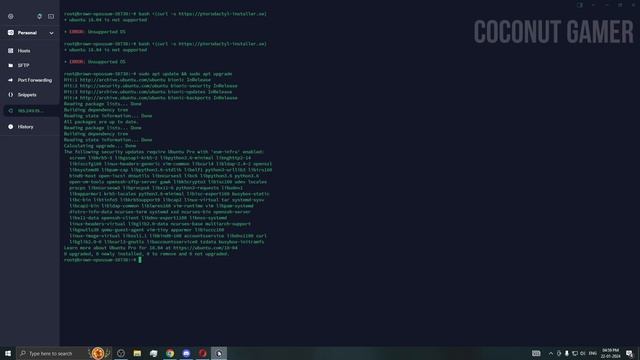Click the History clock icon
The height and width of the screenshot is (360, 640).
[x=11, y=127]
